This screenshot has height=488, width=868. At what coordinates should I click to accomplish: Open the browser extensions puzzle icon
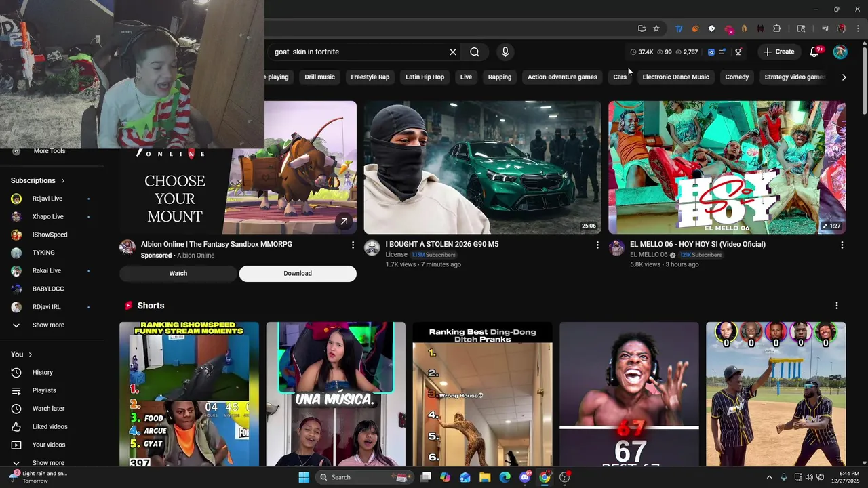click(777, 28)
